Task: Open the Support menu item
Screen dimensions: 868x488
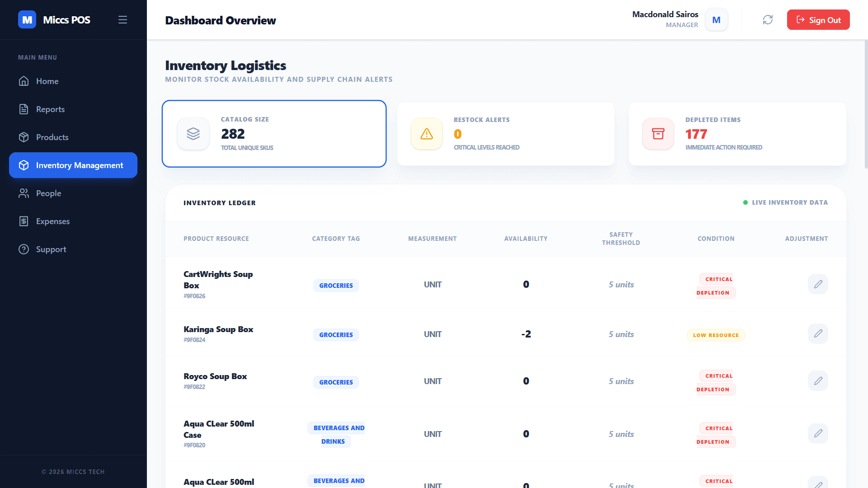Action: tap(51, 249)
